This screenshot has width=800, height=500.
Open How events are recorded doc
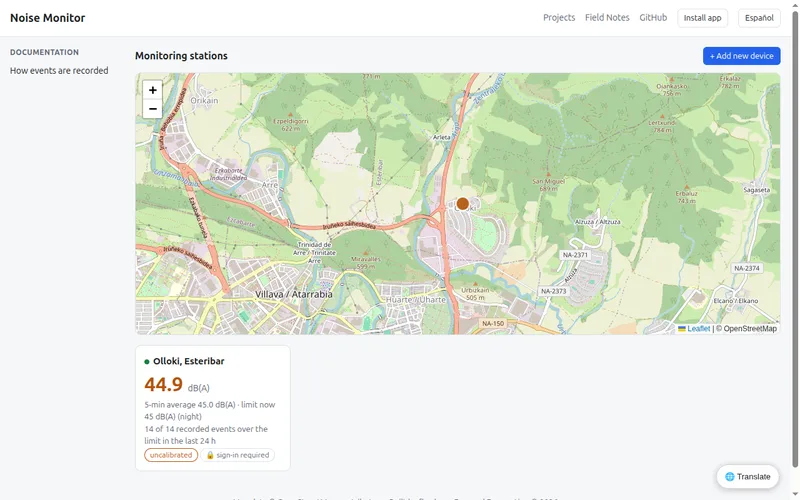click(59, 70)
